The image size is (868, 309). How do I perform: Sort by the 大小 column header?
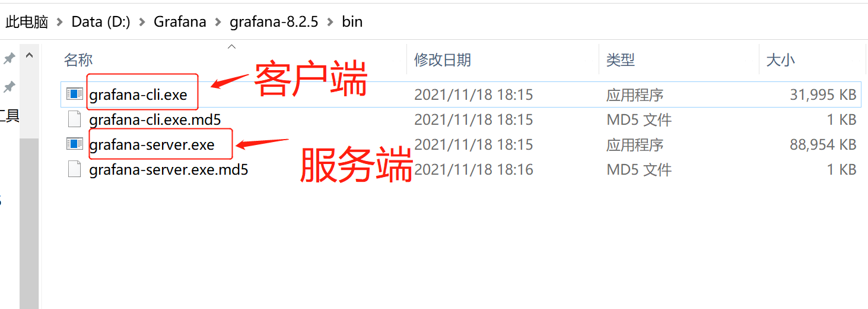pos(781,59)
